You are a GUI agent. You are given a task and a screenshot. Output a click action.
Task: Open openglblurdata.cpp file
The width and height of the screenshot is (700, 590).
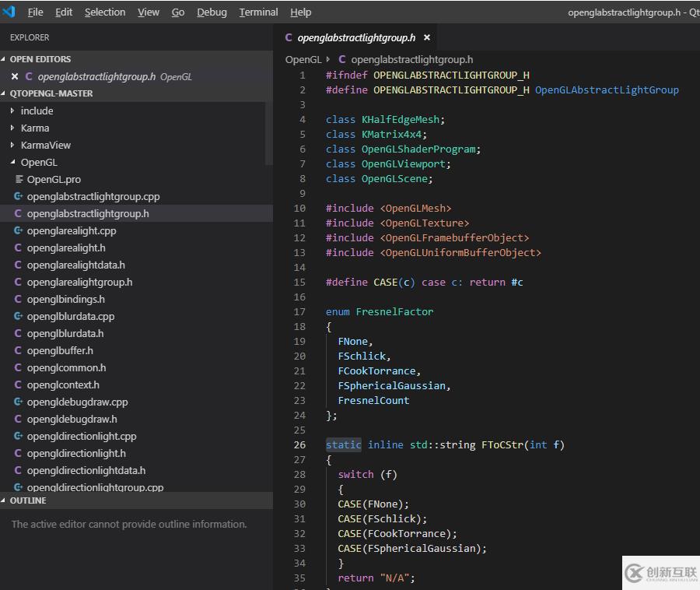click(x=71, y=316)
